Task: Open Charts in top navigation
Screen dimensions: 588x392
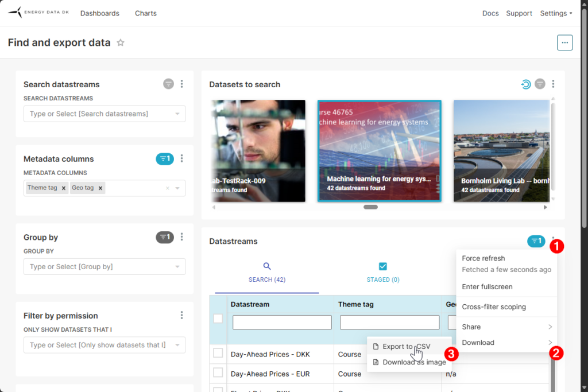Action: pyautogui.click(x=146, y=13)
